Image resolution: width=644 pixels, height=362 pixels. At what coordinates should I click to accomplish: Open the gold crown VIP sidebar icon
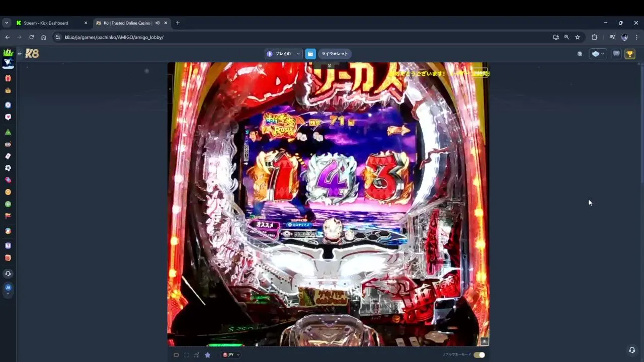(x=8, y=90)
